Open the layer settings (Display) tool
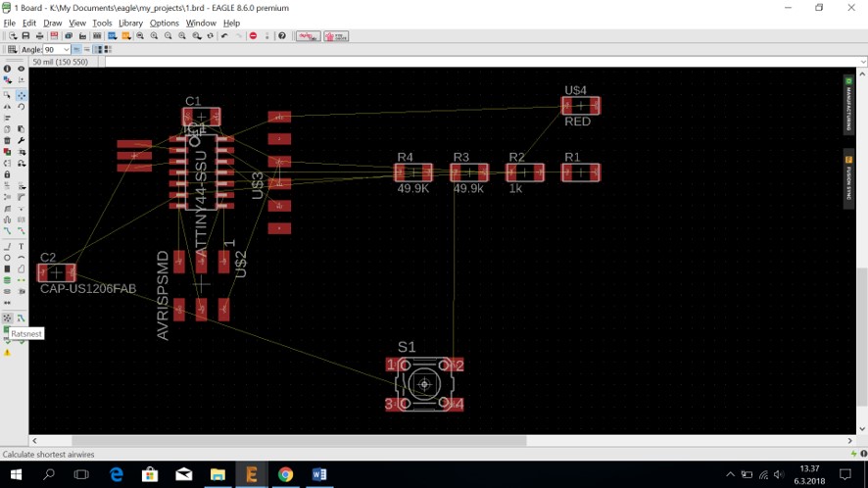 click(7, 80)
